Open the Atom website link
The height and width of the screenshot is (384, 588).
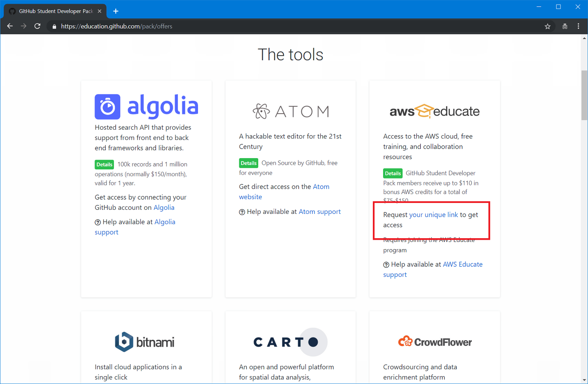[x=284, y=192]
